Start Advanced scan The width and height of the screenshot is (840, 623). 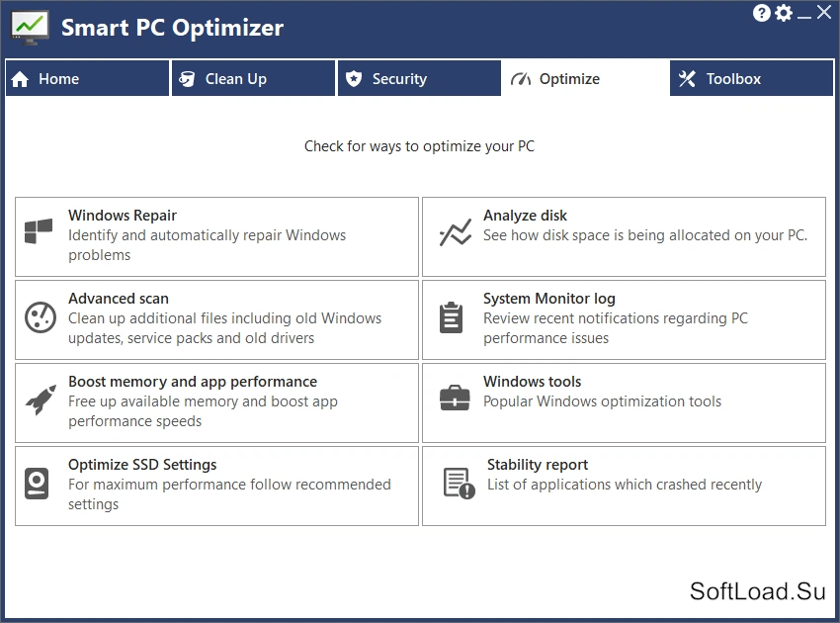[x=217, y=320]
